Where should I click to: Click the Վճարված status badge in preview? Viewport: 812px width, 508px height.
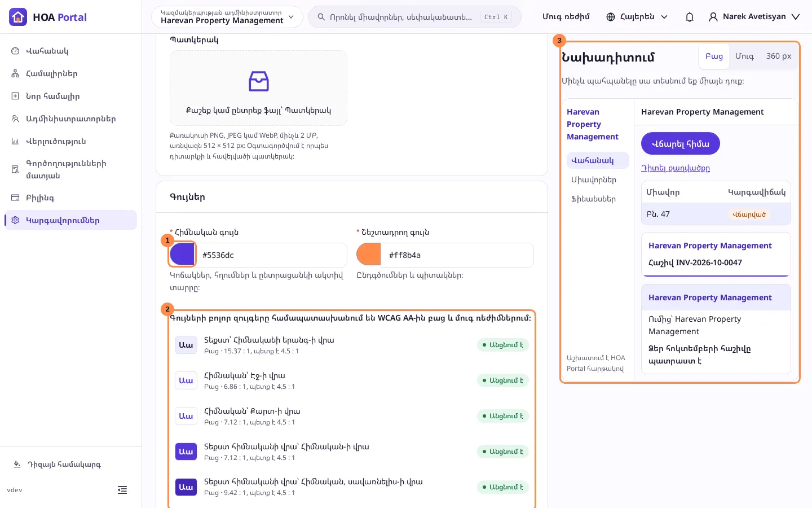pos(749,214)
